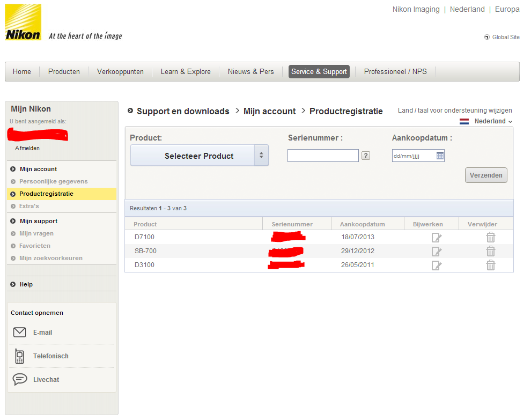Click the Netherlands flag icon
Screen dimensions: 531x420
click(464, 121)
